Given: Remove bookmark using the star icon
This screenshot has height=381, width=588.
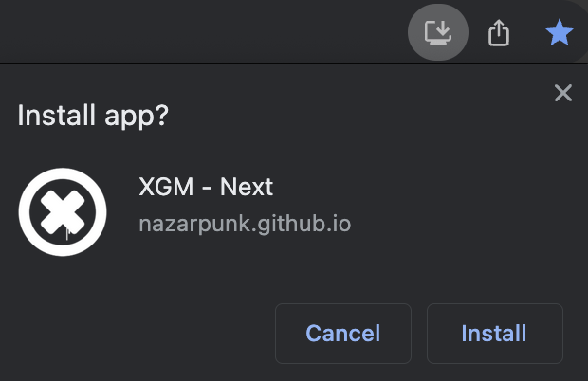Looking at the screenshot, I should 559,33.
